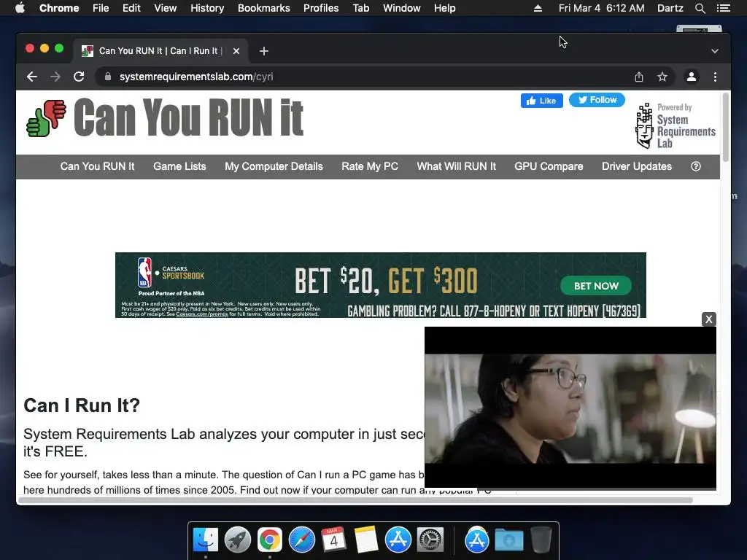Open Driver Updates page

pyautogui.click(x=637, y=166)
